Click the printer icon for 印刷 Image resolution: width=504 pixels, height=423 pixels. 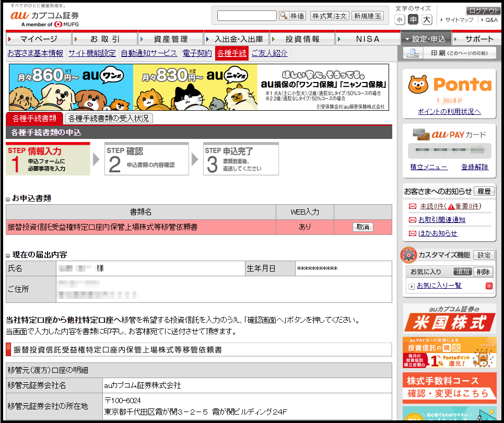(412, 53)
